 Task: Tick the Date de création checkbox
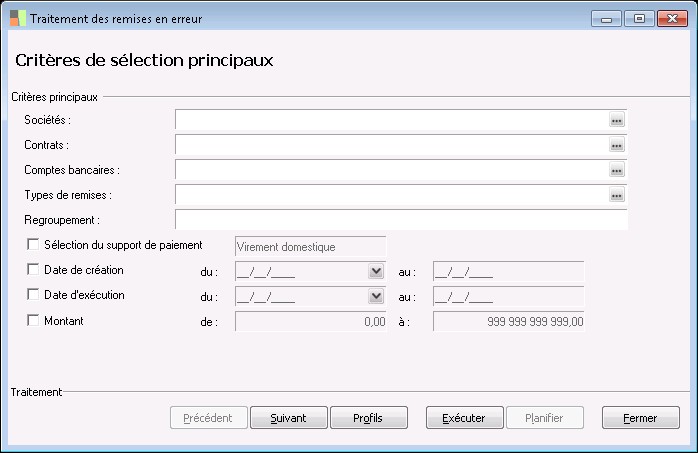coord(33,270)
